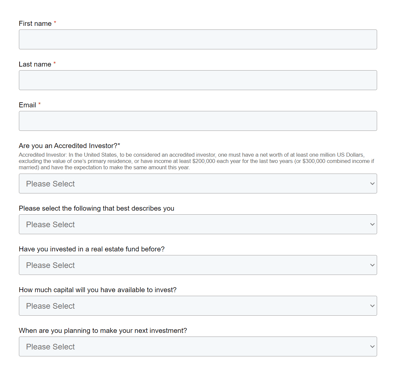Image resolution: width=396 pixels, height=368 pixels.
Task: Expand the next investment timing dropdown
Action: click(x=198, y=346)
